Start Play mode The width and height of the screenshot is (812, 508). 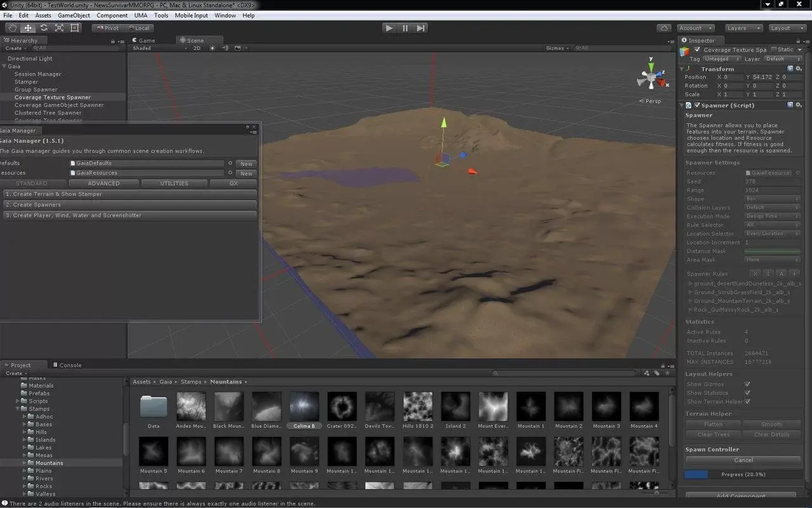[x=390, y=28]
